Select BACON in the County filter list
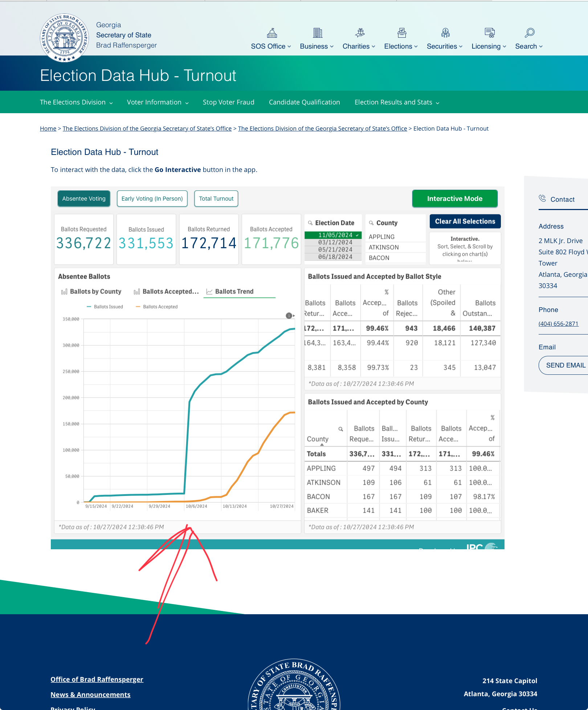 396,258
